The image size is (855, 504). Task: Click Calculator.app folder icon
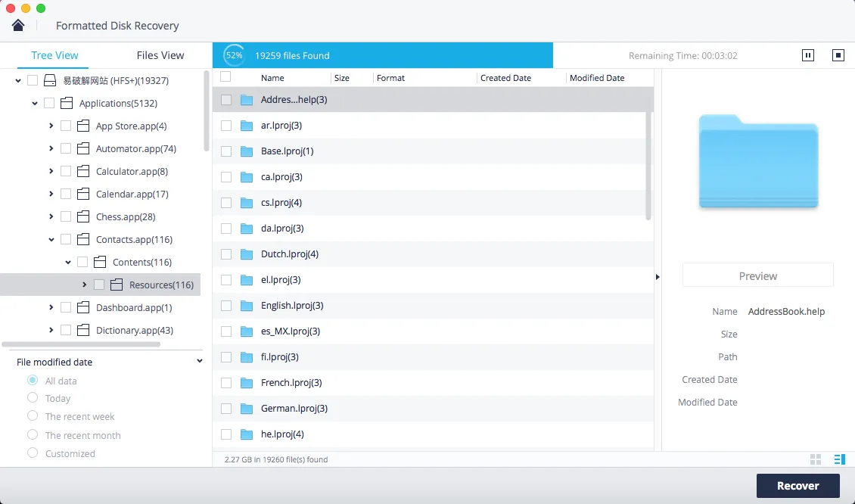[x=83, y=171]
